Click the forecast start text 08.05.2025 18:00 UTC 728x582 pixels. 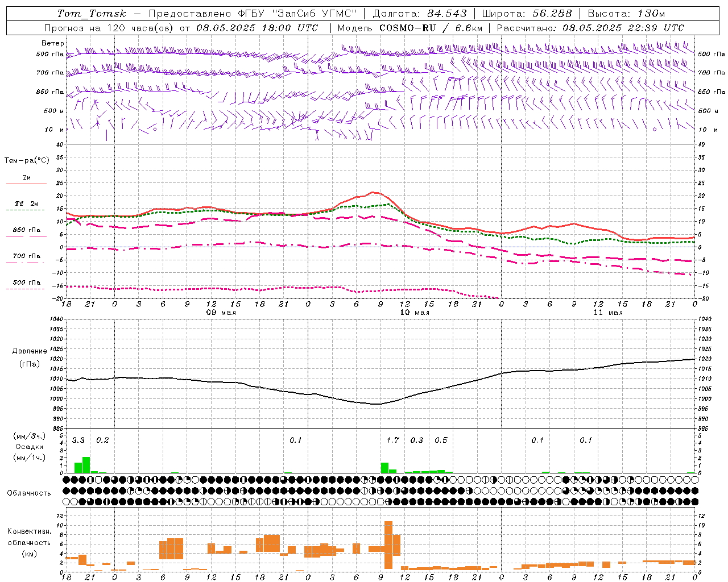[257, 28]
